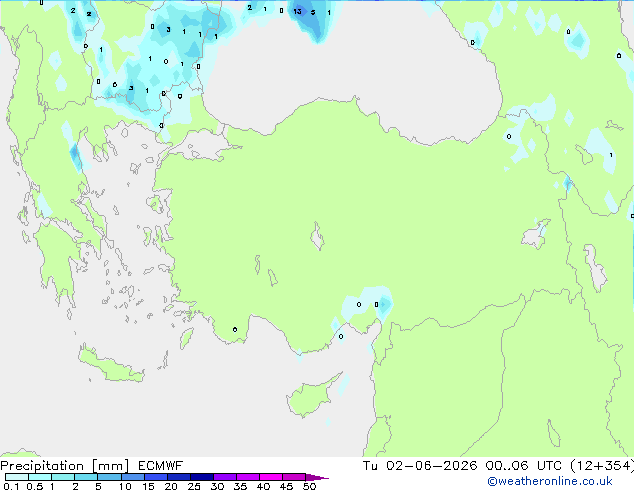Click the '50' legend scale label
634x490 pixels.
pyautogui.click(x=309, y=486)
